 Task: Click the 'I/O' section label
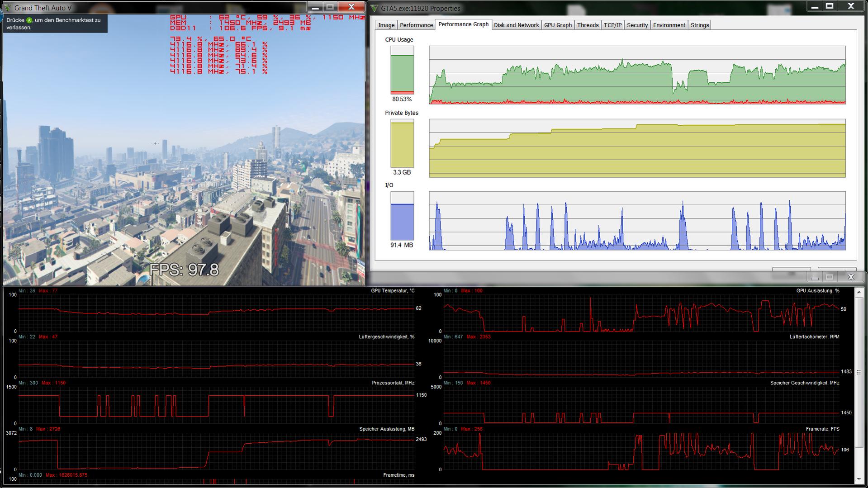[x=389, y=185]
